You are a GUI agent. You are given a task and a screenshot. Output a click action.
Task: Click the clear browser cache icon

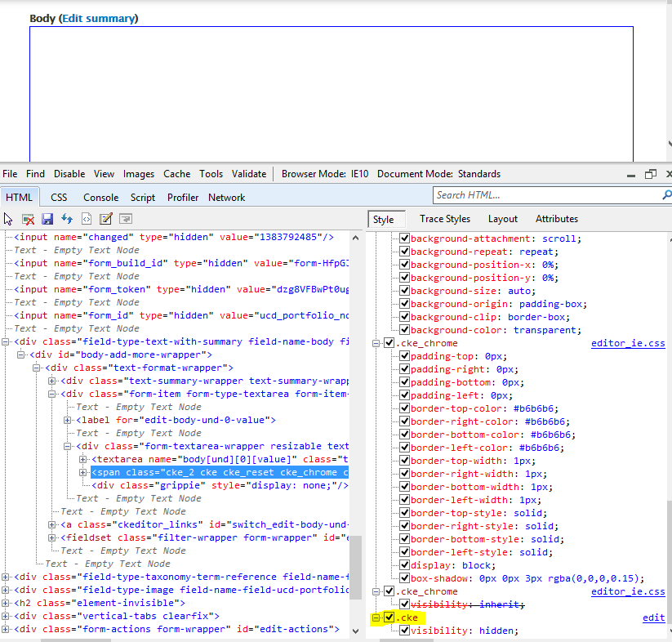[x=29, y=219]
